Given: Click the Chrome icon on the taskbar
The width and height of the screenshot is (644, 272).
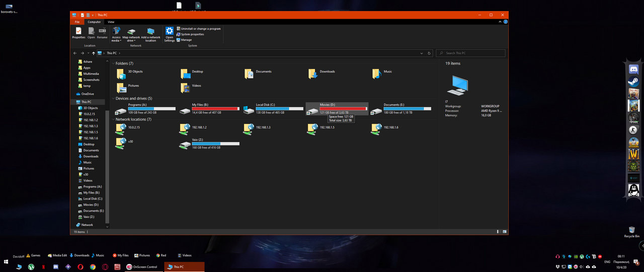Looking at the screenshot, I should (x=93, y=267).
